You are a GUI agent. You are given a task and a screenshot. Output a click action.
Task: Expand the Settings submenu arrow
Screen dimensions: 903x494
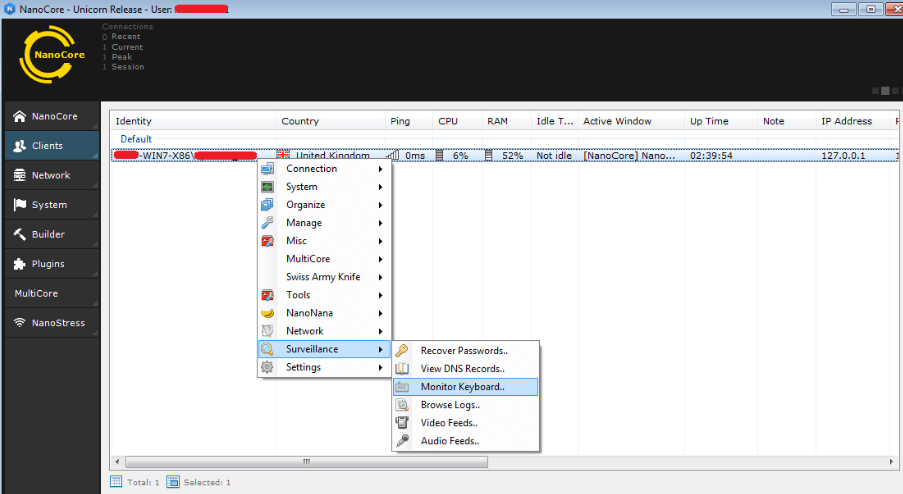pos(380,367)
